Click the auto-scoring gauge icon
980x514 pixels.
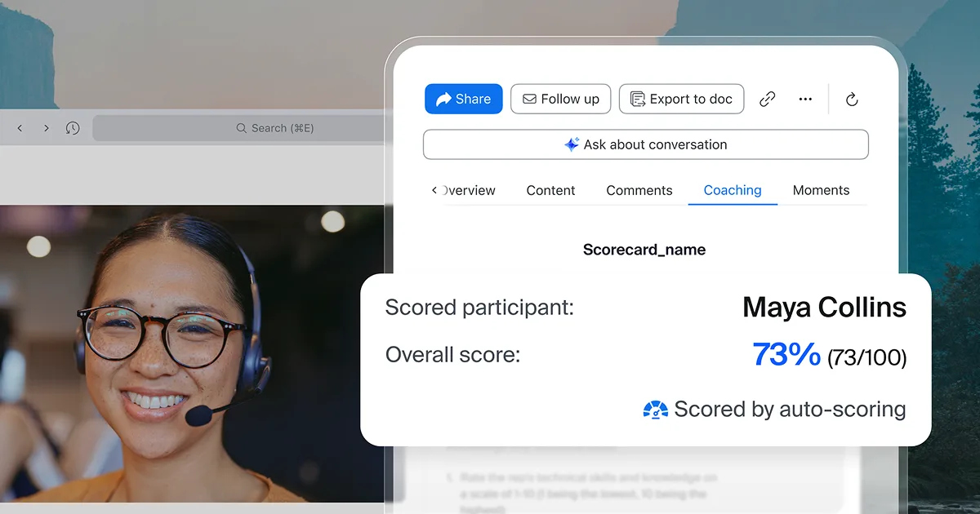pos(656,410)
